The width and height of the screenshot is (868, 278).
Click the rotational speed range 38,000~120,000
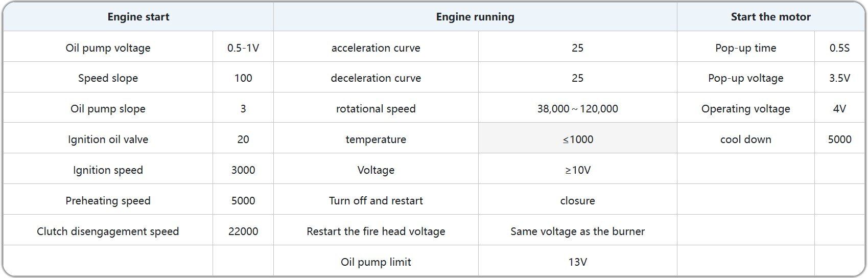coord(577,109)
